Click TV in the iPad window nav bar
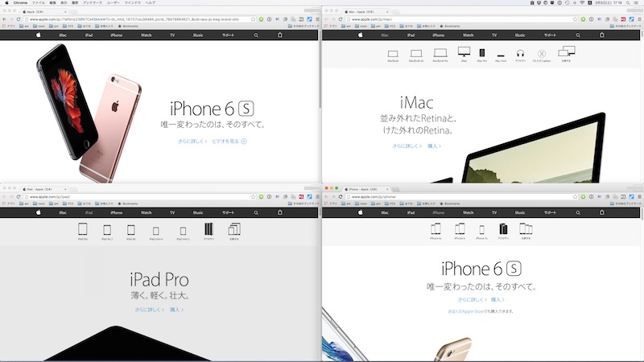Image resolution: width=644 pixels, height=362 pixels. tap(172, 212)
